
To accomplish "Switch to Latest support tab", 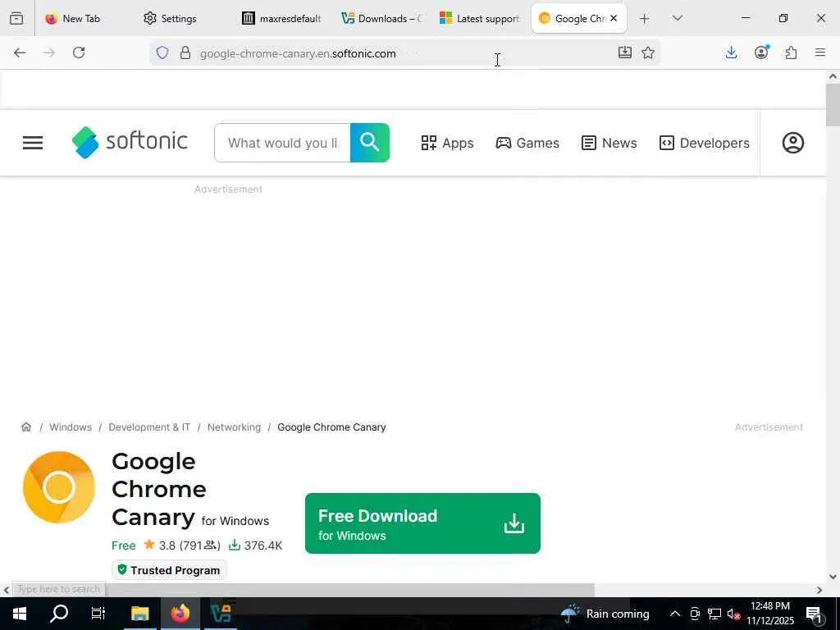I will click(479, 18).
